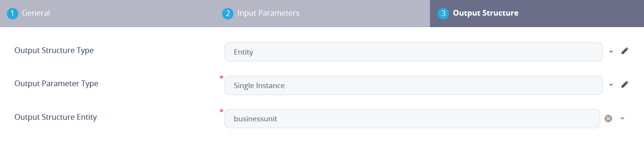Go to the Input Parameters tab

(268, 13)
